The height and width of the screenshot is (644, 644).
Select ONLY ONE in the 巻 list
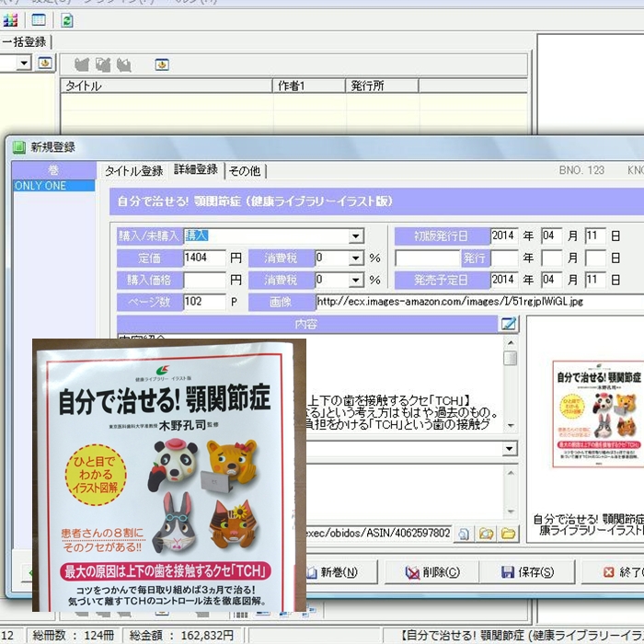53,186
